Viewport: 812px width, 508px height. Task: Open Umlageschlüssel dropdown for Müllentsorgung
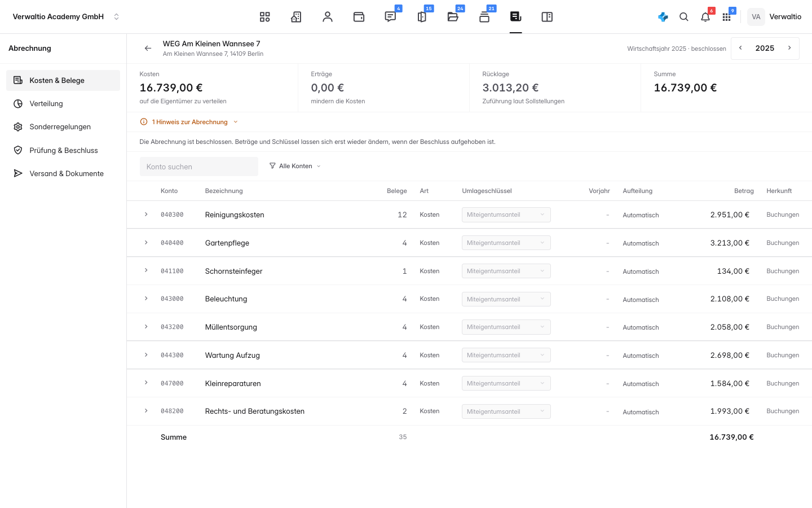point(506,327)
